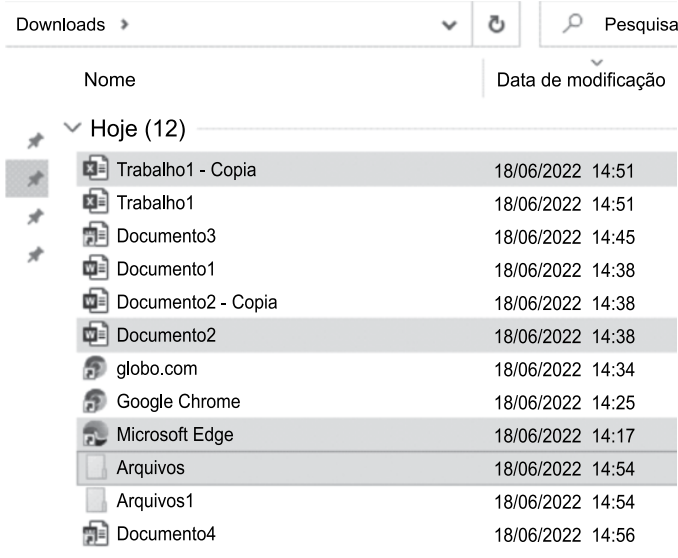This screenshot has width=678, height=558.
Task: Click the globo.com shortcut icon
Action: tap(95, 368)
